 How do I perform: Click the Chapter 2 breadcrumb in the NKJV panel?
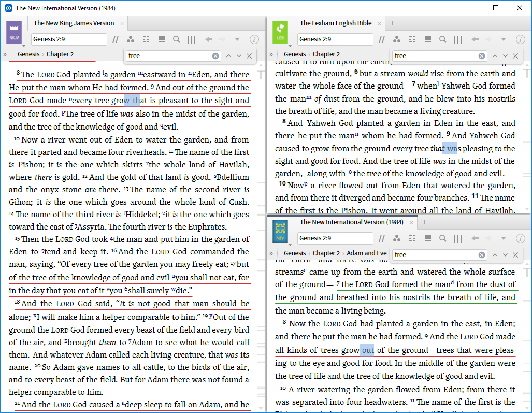coord(60,54)
